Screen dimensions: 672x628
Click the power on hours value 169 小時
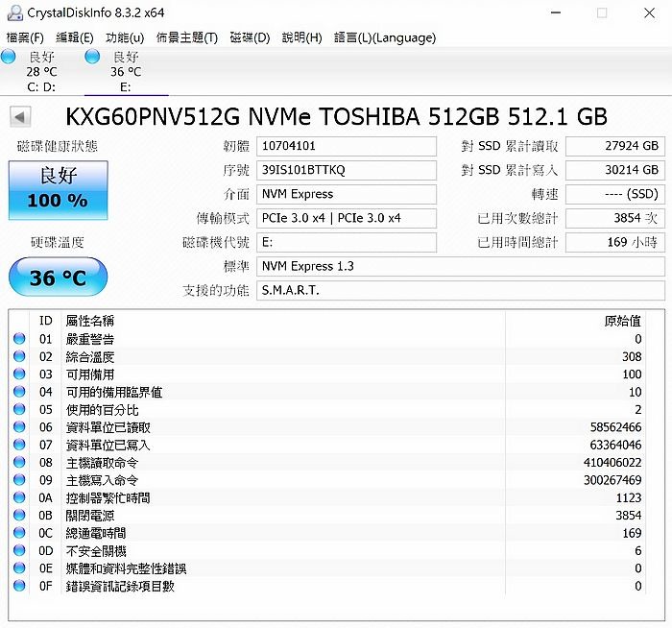point(615,243)
